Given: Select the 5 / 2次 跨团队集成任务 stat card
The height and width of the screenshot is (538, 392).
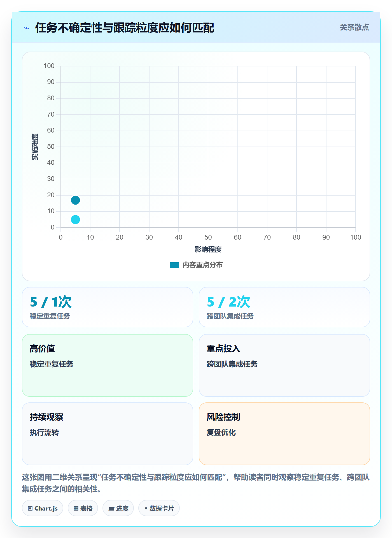Looking at the screenshot, I should coord(284,307).
